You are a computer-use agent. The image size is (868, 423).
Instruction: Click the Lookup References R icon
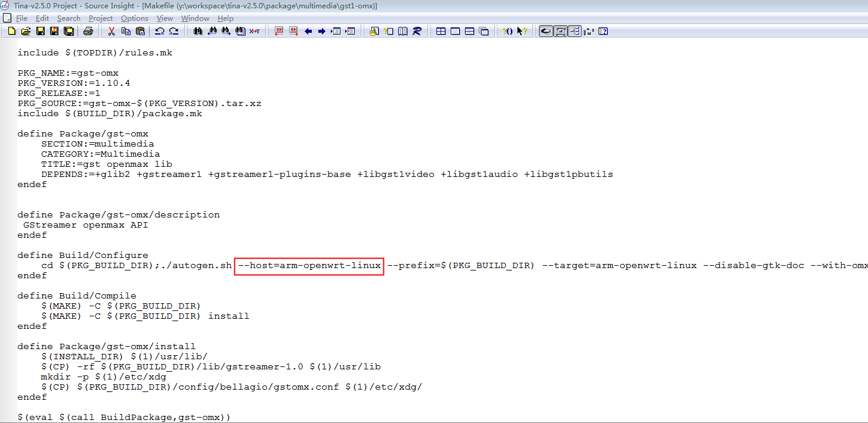(417, 31)
